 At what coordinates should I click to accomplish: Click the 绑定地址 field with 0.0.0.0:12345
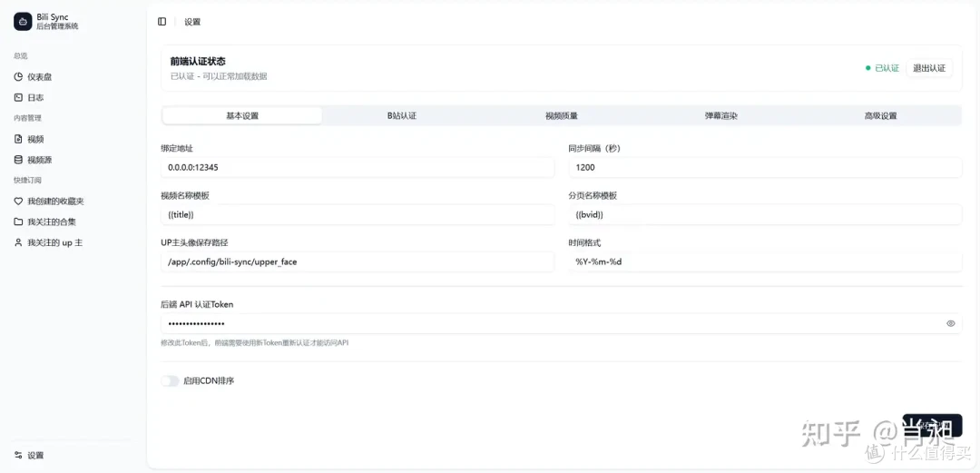point(358,168)
